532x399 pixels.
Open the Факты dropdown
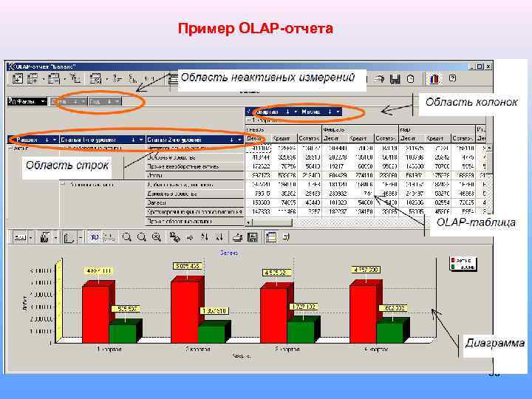point(43,101)
